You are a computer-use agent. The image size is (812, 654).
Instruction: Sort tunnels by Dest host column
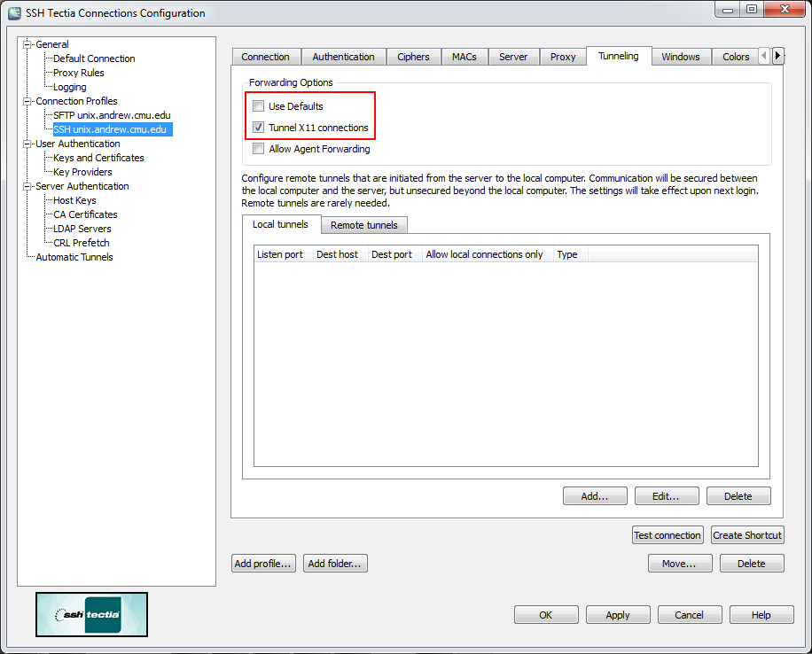click(x=340, y=254)
